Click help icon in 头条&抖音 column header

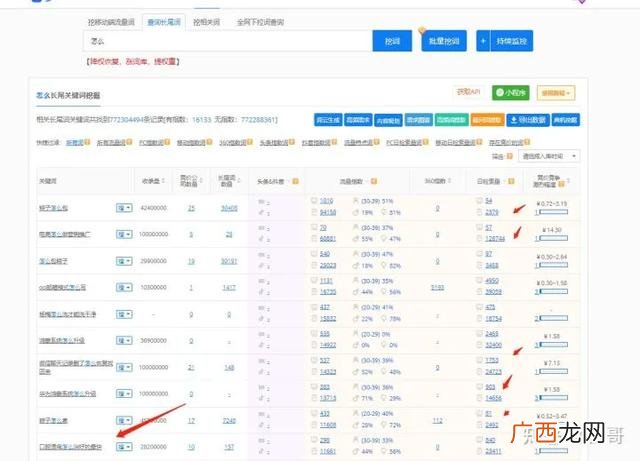[296, 181]
